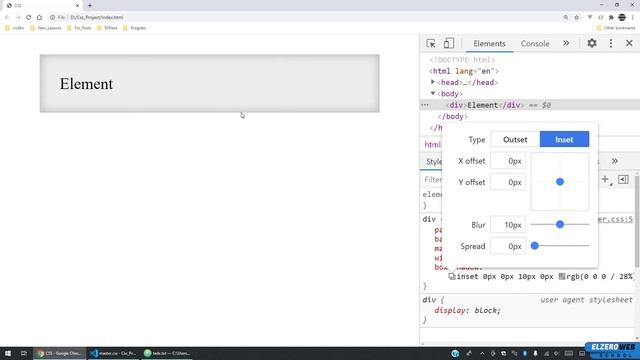The height and width of the screenshot is (360, 640).
Task: Open the zoom magnifier icon in the address bar
Action: click(x=566, y=17)
